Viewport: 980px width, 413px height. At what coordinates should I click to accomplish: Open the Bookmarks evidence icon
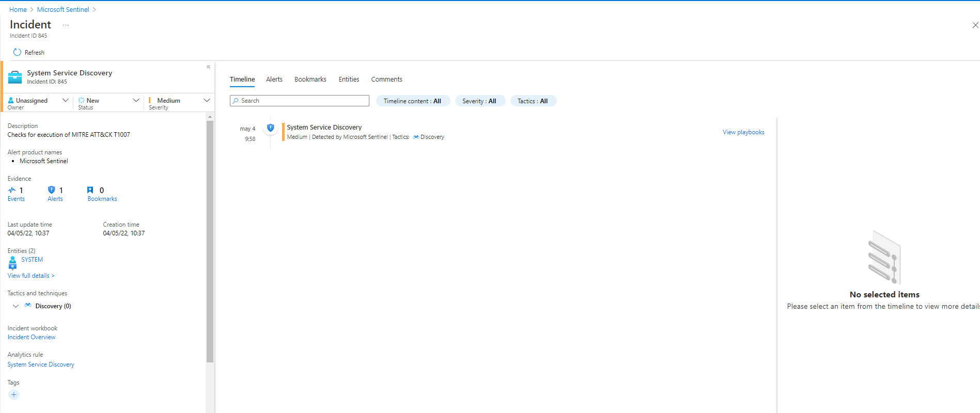click(x=90, y=190)
